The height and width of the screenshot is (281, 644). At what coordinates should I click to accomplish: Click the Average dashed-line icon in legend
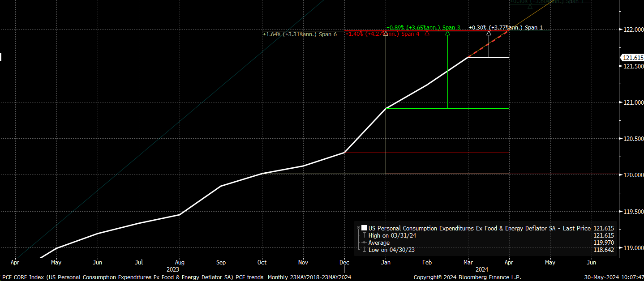click(x=364, y=242)
